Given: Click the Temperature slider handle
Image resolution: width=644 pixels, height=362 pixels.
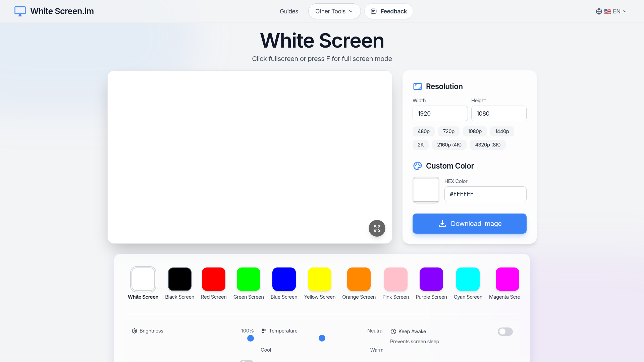Looking at the screenshot, I should tap(322, 338).
